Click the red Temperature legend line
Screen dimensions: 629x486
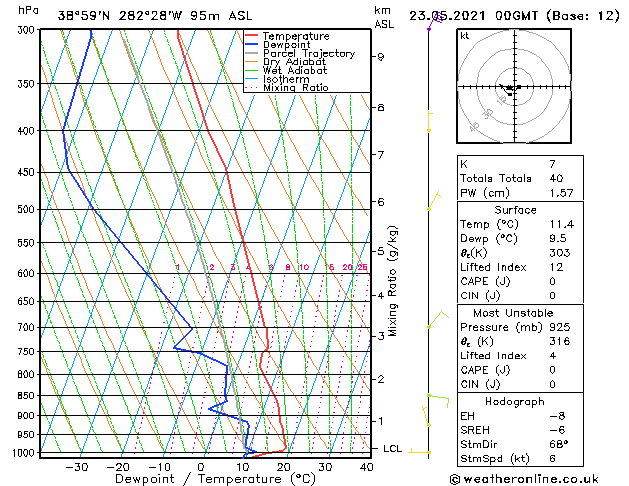251,36
